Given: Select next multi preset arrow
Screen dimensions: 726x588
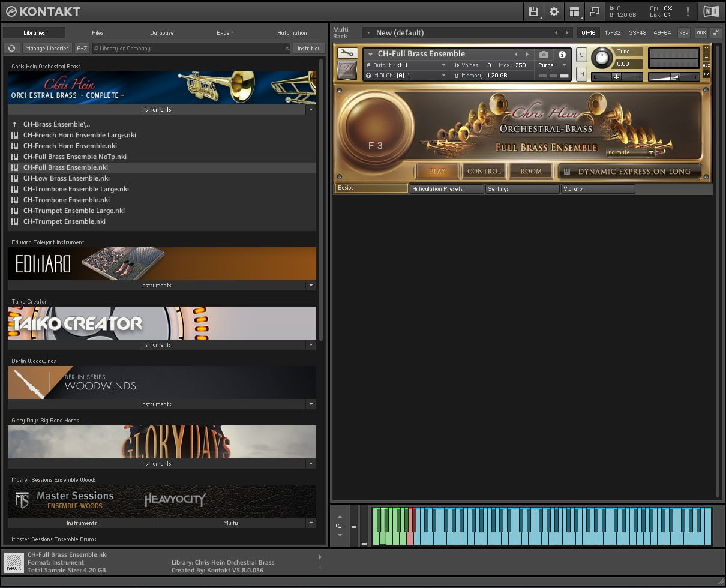Looking at the screenshot, I should [567, 33].
